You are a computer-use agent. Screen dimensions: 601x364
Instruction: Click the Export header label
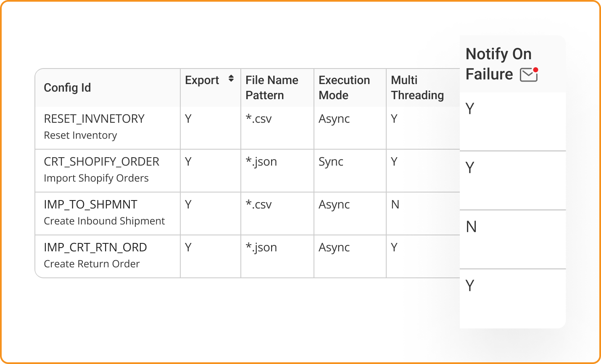pos(202,80)
